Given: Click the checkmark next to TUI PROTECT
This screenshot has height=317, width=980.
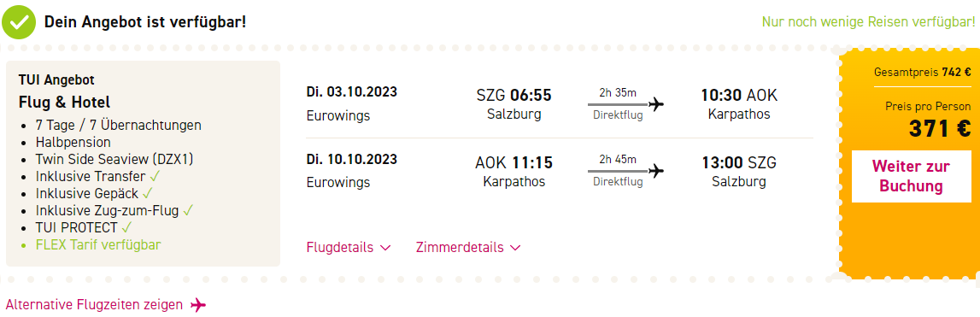Looking at the screenshot, I should click(x=126, y=227).
